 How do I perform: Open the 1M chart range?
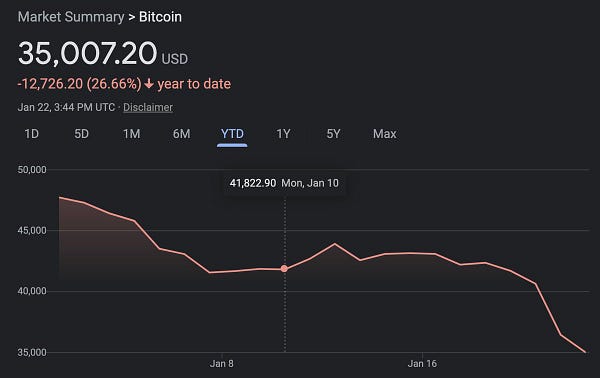[x=131, y=134]
